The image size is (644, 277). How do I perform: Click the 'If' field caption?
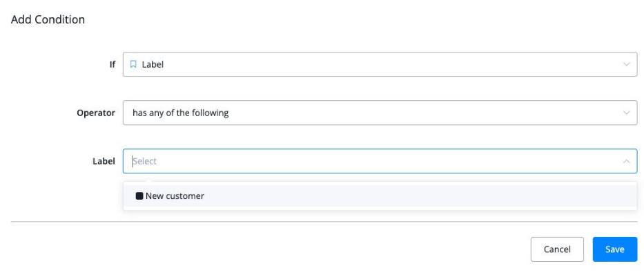coord(112,64)
